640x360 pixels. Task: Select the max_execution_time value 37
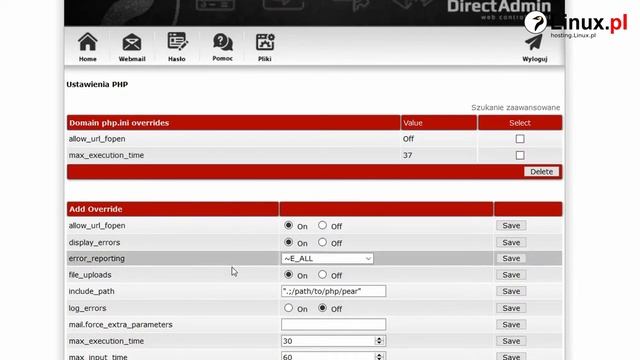click(x=407, y=156)
